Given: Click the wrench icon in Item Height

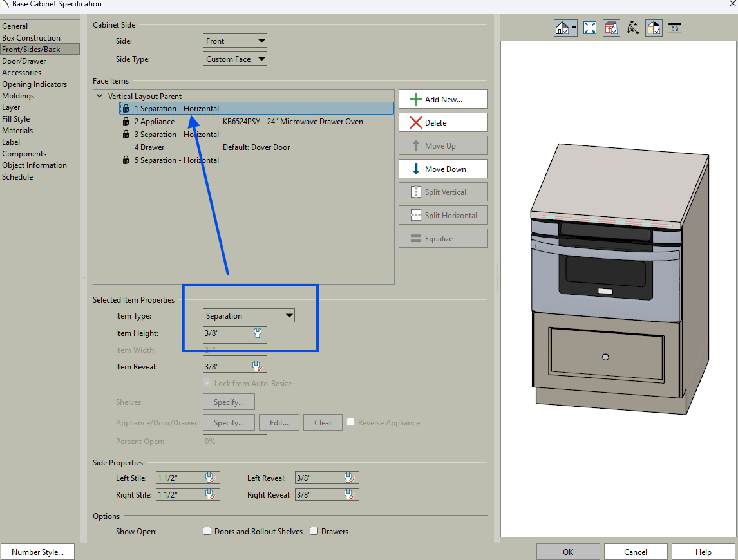Looking at the screenshot, I should click(x=258, y=333).
